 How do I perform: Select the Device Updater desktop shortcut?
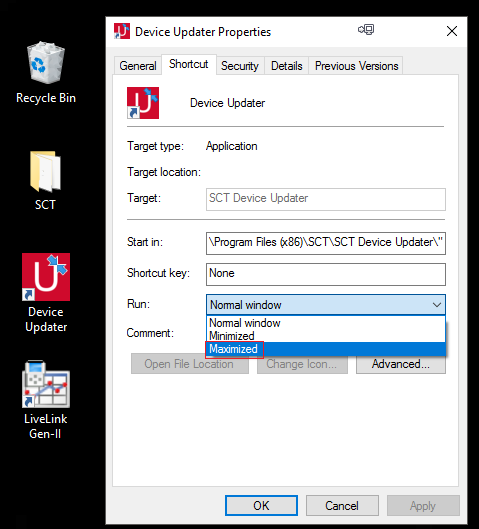tap(46, 293)
